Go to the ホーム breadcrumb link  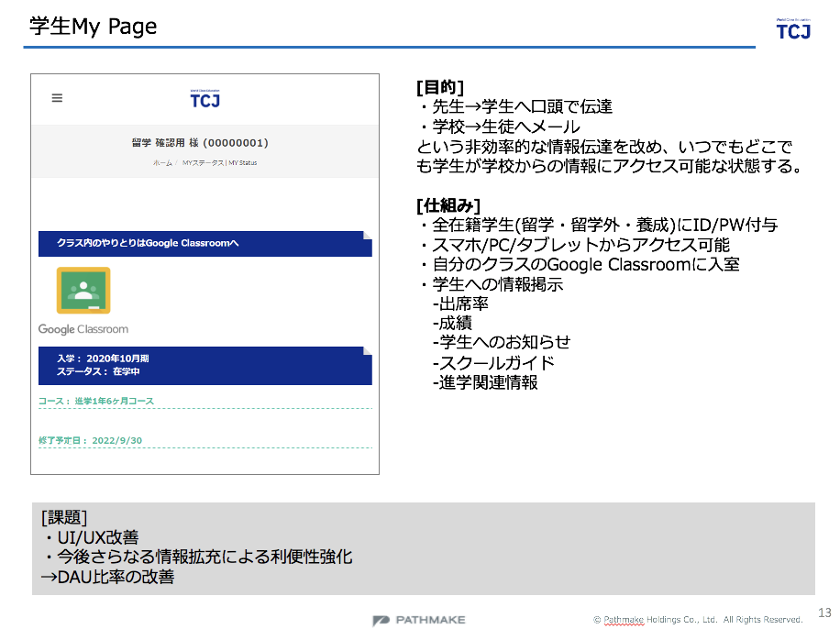(161, 163)
